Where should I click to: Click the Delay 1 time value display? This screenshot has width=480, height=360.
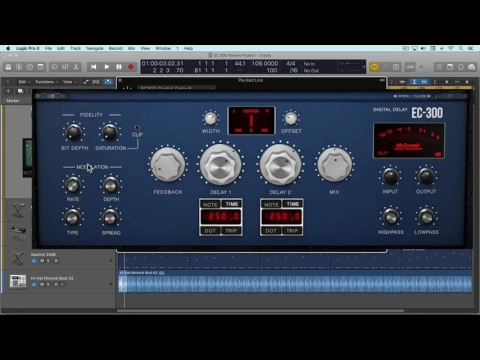[x=221, y=217]
